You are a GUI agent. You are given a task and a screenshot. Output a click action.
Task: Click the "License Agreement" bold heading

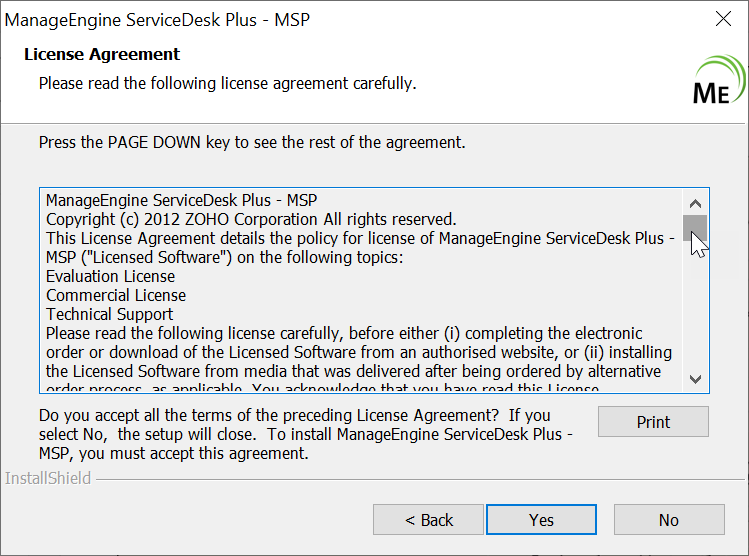(102, 54)
